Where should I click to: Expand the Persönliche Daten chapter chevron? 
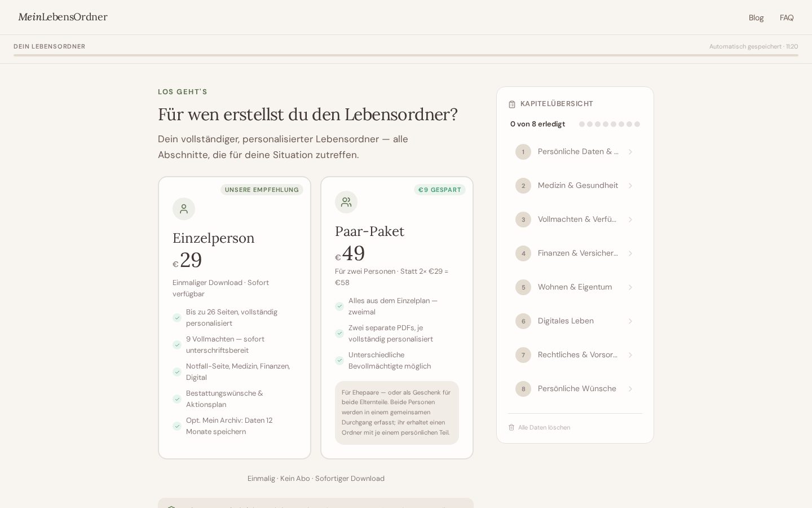coord(630,152)
